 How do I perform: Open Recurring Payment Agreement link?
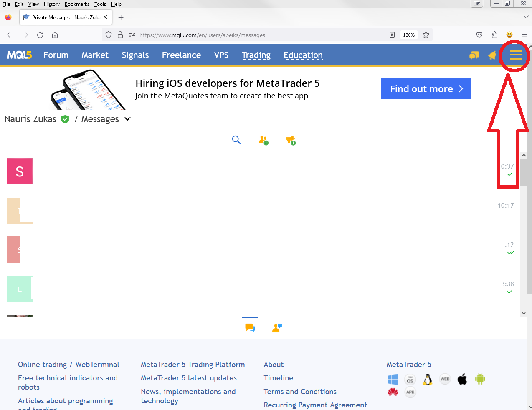coord(315,405)
